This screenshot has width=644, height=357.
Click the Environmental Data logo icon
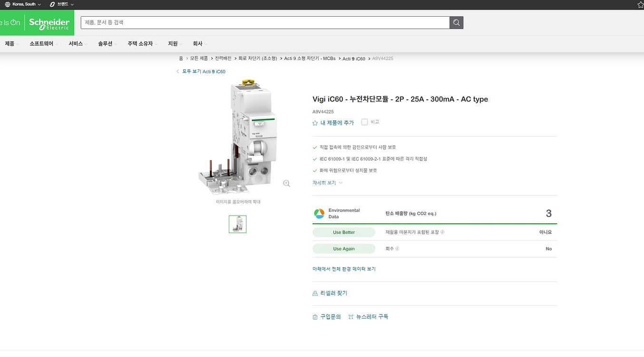click(319, 213)
